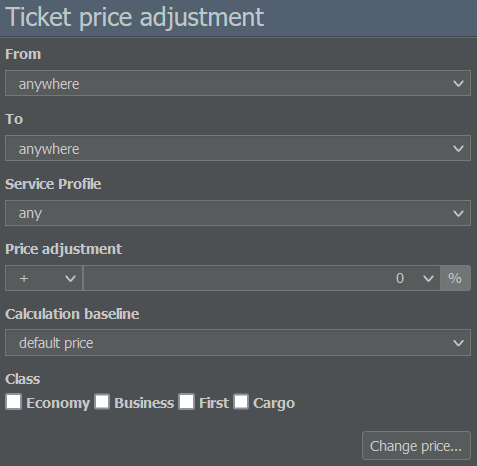Click the price adjustment value field
This screenshot has height=466, width=477.
(261, 278)
